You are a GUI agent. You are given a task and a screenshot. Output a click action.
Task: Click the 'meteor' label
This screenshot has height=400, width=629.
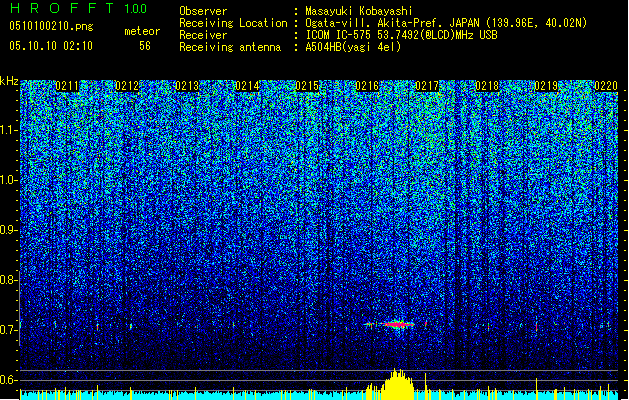pyautogui.click(x=142, y=31)
